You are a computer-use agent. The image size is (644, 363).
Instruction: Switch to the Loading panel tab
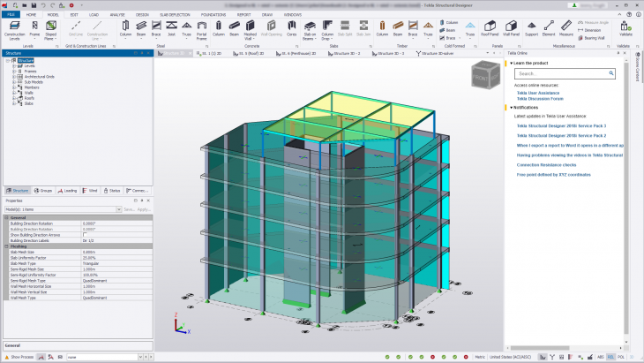click(x=68, y=191)
